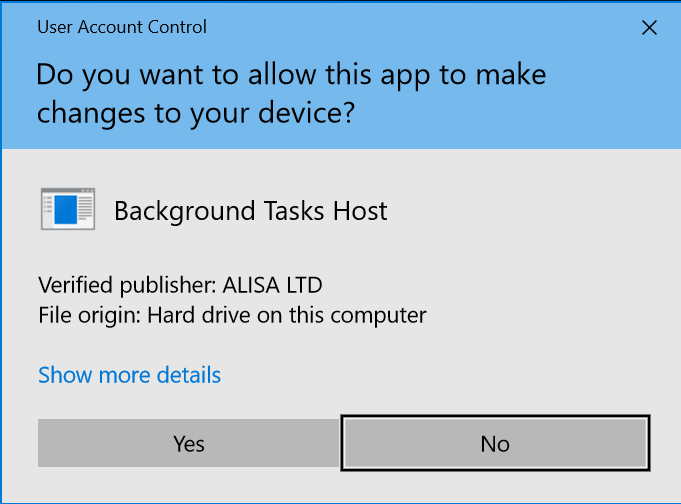Click the 'changes to your device?' heading line
The width and height of the screenshot is (681, 504).
pyautogui.click(x=195, y=113)
